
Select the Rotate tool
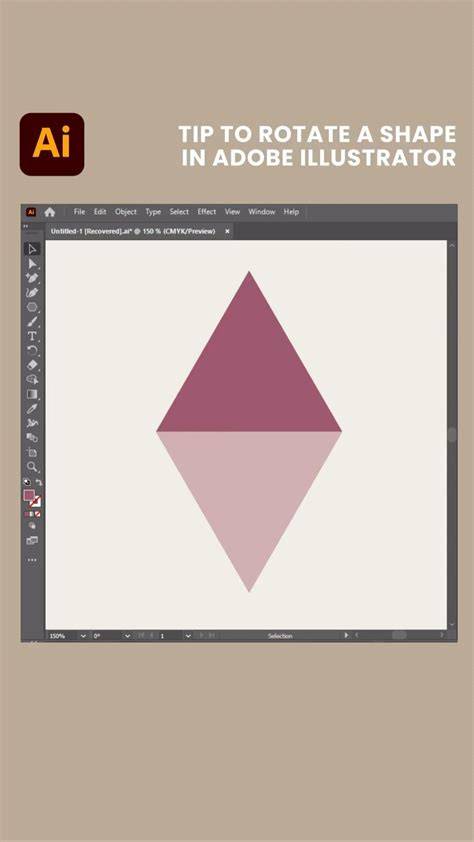coord(32,350)
